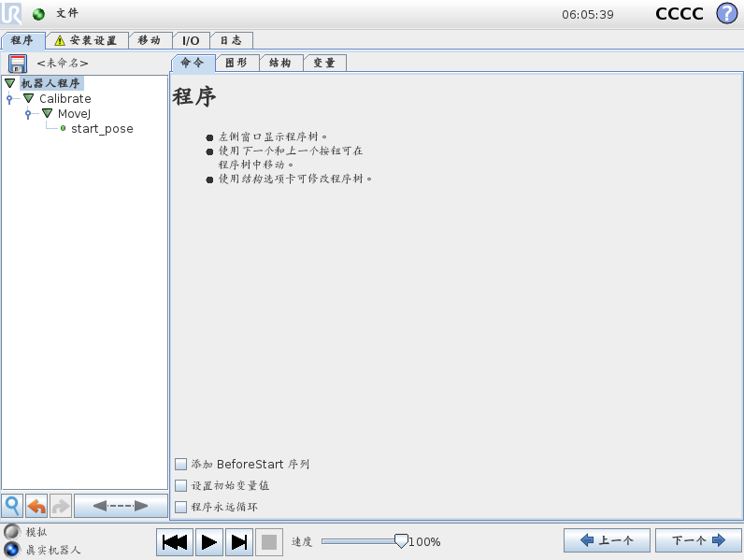This screenshot has height=560, width=744.
Task: Click the rewind to start button
Action: 175,542
